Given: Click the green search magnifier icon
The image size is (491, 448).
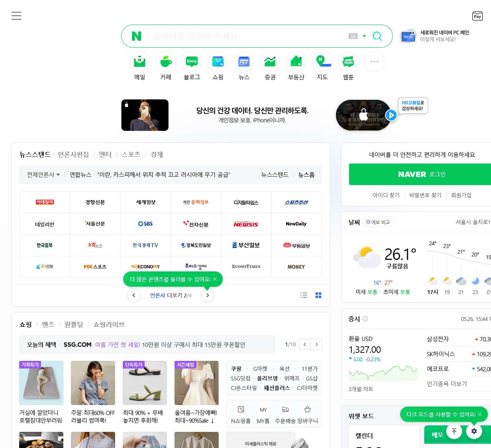Looking at the screenshot, I should coord(377,36).
